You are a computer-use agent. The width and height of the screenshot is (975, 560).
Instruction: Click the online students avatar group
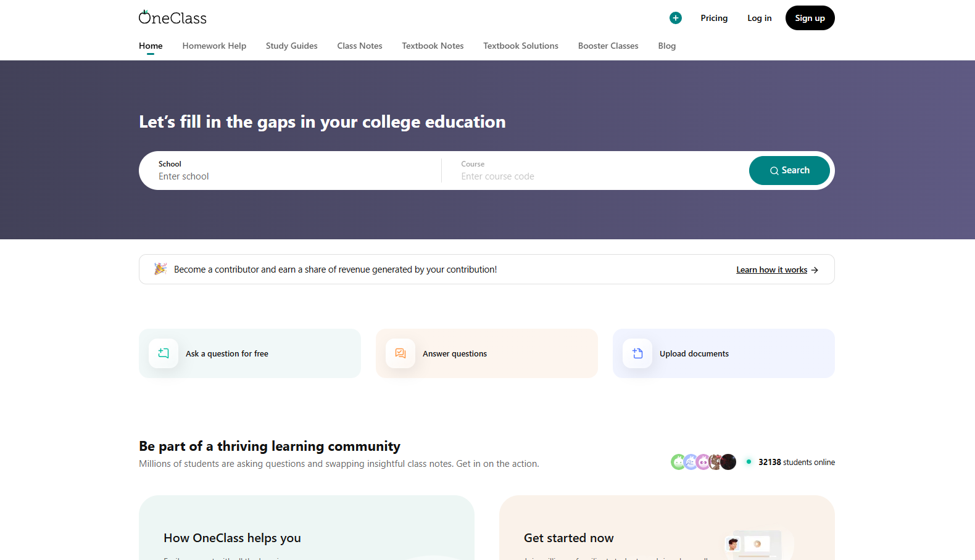coord(703,462)
